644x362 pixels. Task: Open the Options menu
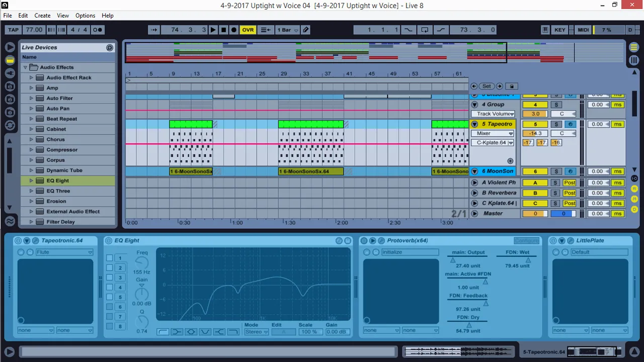pyautogui.click(x=85, y=16)
